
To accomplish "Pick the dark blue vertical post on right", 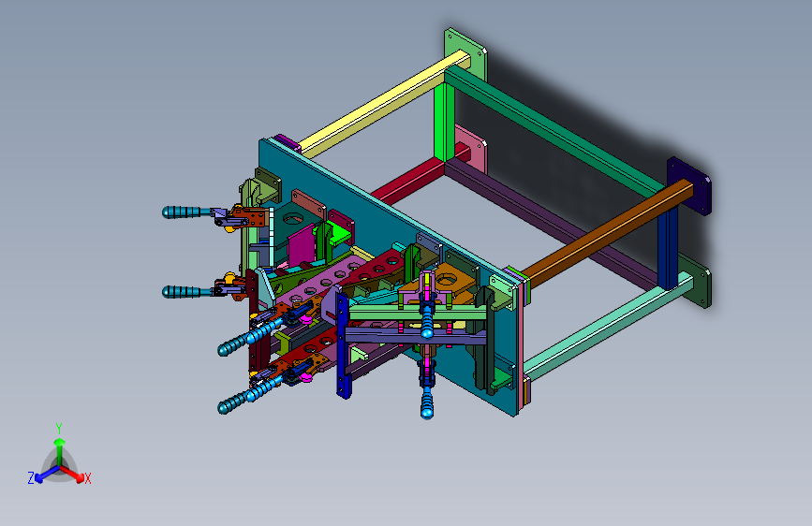I will 668,247.
